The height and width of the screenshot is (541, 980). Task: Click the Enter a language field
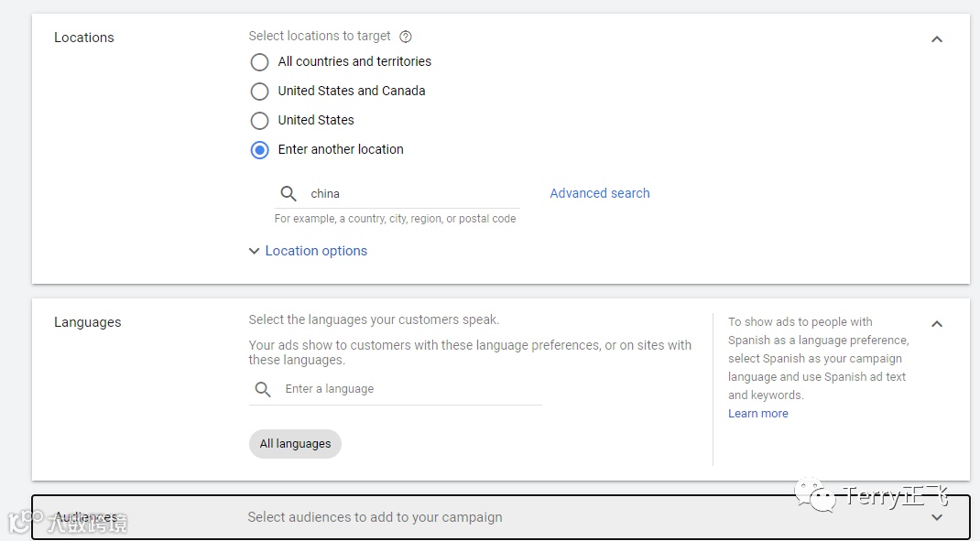click(410, 389)
